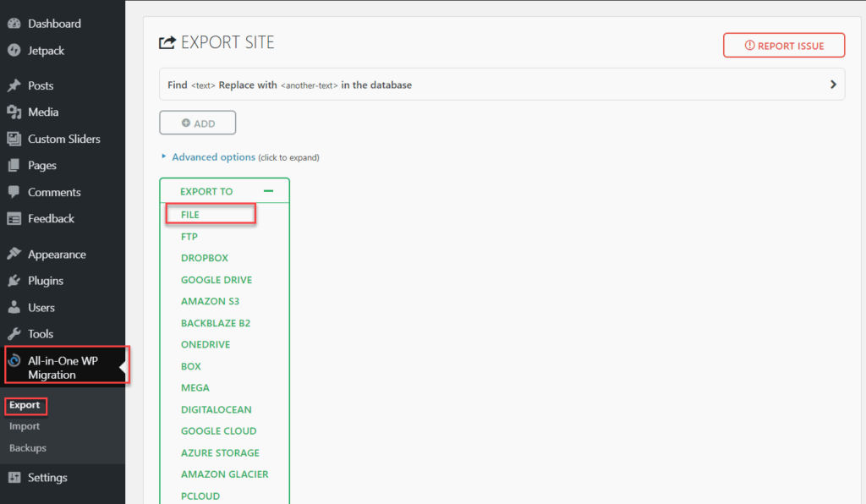Click the Users person icon
Image resolution: width=866 pixels, height=504 pixels.
14,308
